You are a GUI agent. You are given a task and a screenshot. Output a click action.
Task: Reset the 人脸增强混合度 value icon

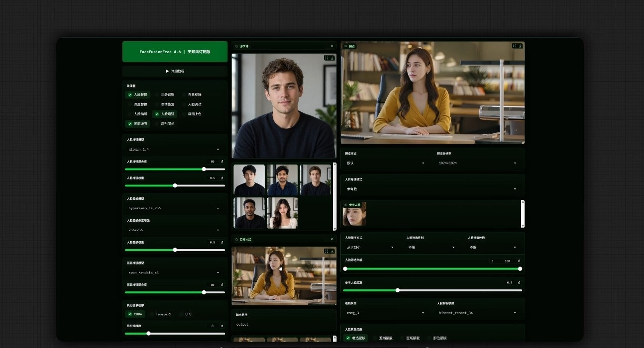222,162
